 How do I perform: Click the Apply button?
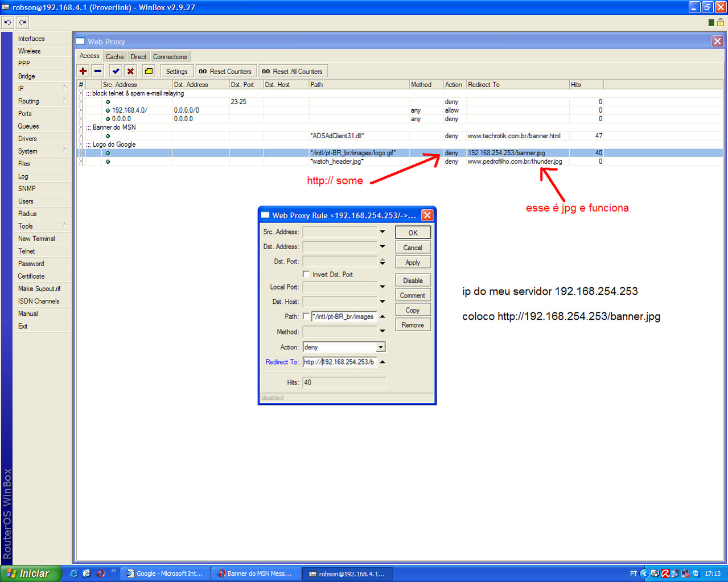click(413, 262)
